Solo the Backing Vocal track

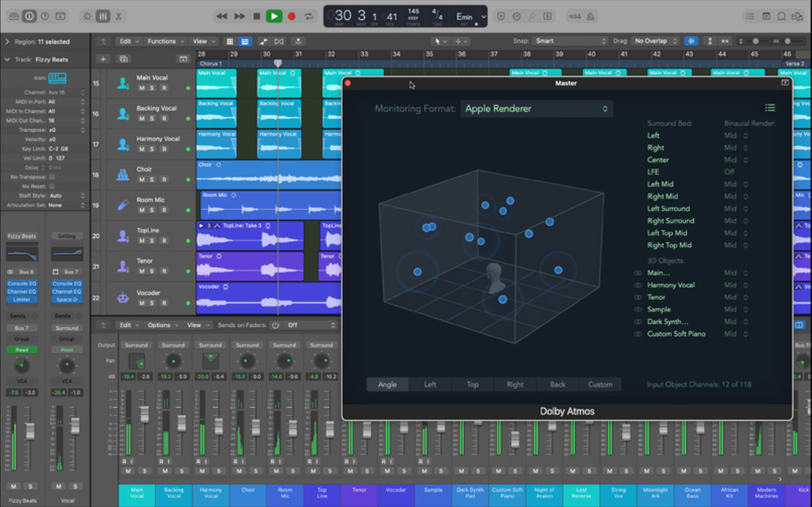click(x=152, y=119)
